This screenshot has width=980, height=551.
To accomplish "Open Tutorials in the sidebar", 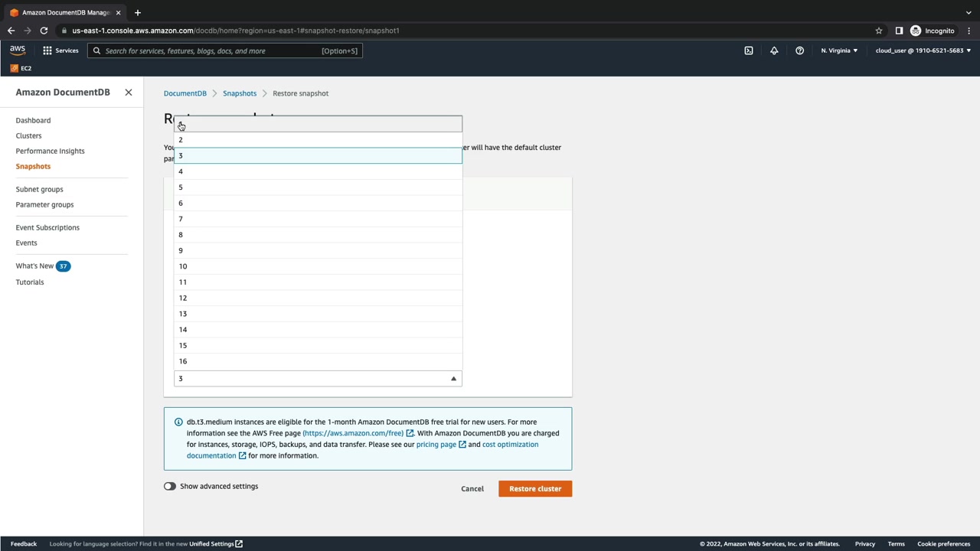I will point(30,282).
